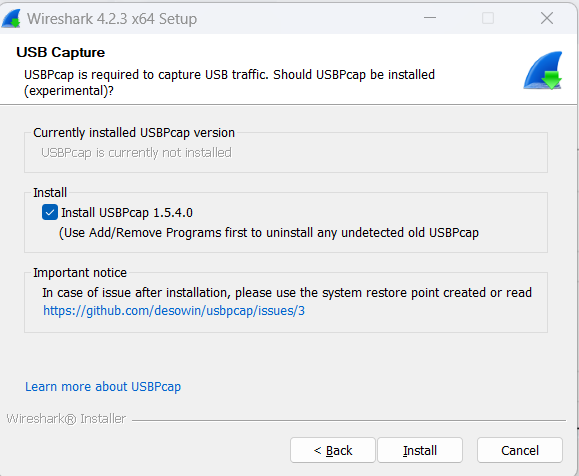The height and width of the screenshot is (476, 579).
Task: Click the Important notice group label
Action: point(80,273)
